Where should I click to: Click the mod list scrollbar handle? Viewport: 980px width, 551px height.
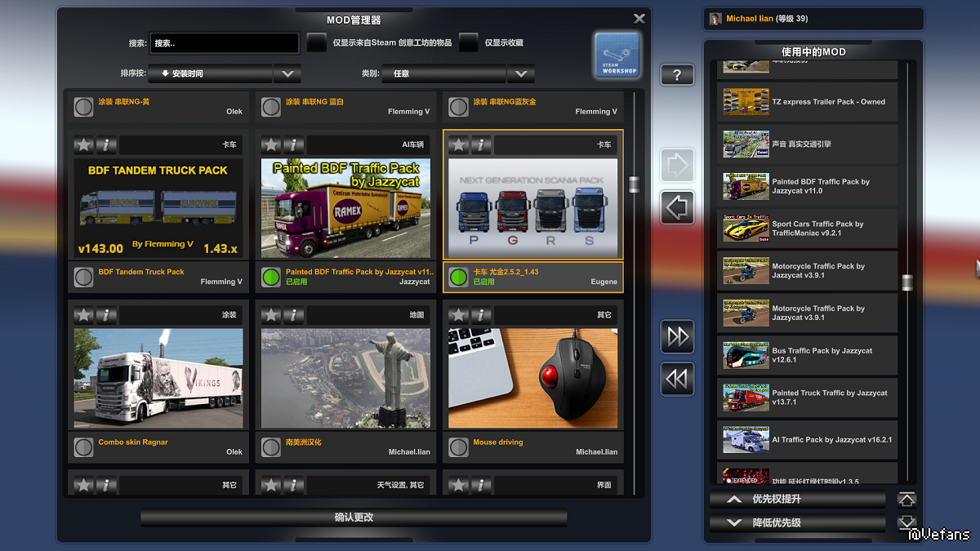pos(634,184)
